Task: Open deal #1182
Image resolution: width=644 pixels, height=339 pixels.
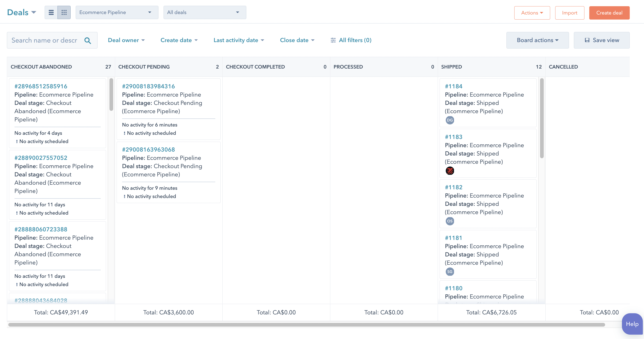Action: point(454,187)
